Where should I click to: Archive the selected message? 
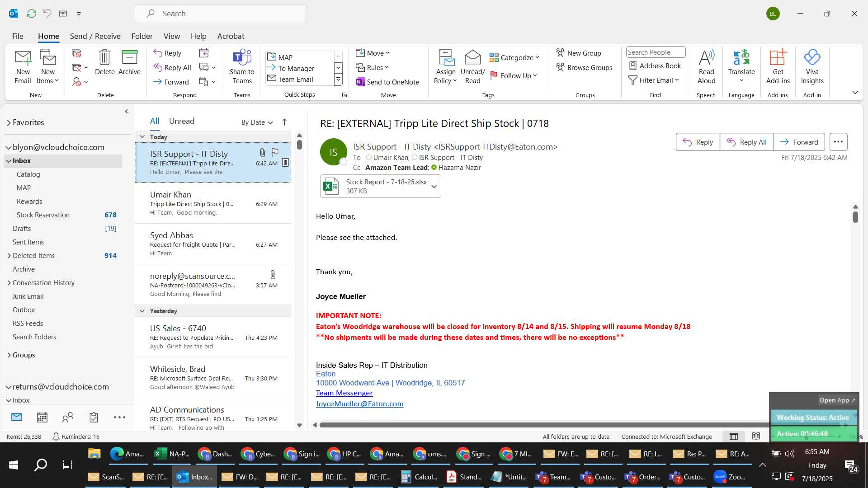tap(129, 62)
